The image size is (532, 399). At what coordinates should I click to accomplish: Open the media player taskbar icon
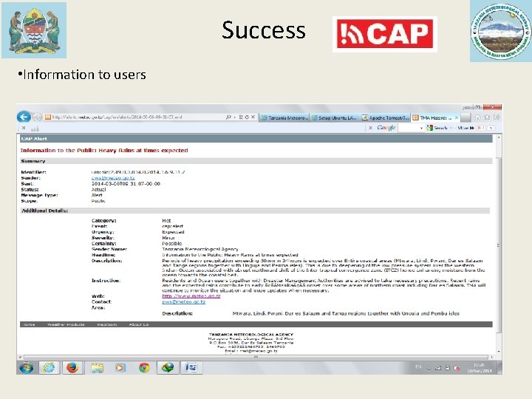(120, 368)
